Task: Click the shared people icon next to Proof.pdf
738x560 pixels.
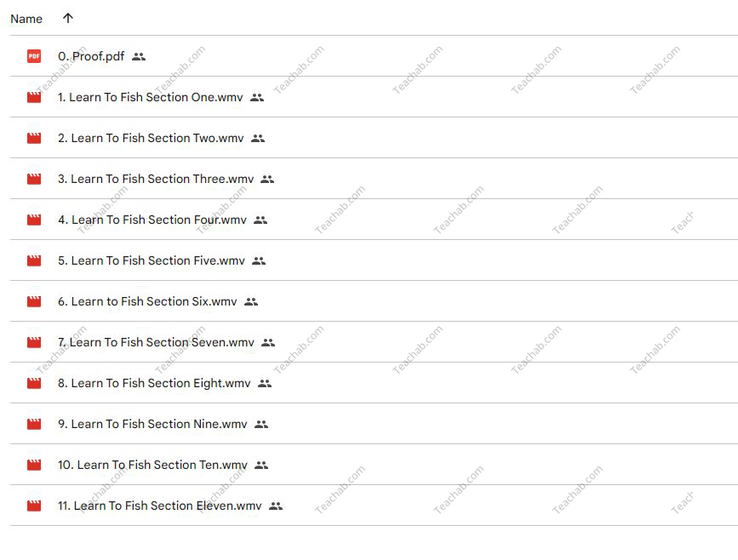Action: [x=139, y=57]
